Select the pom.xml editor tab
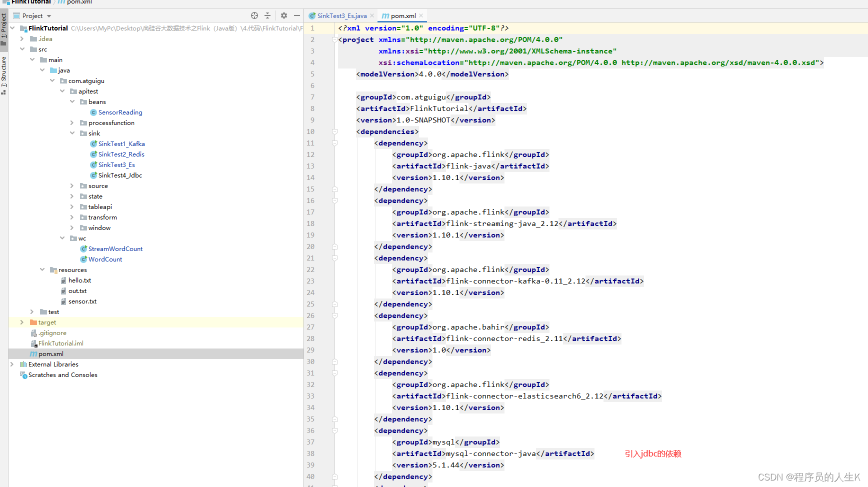The width and height of the screenshot is (868, 487). point(402,15)
